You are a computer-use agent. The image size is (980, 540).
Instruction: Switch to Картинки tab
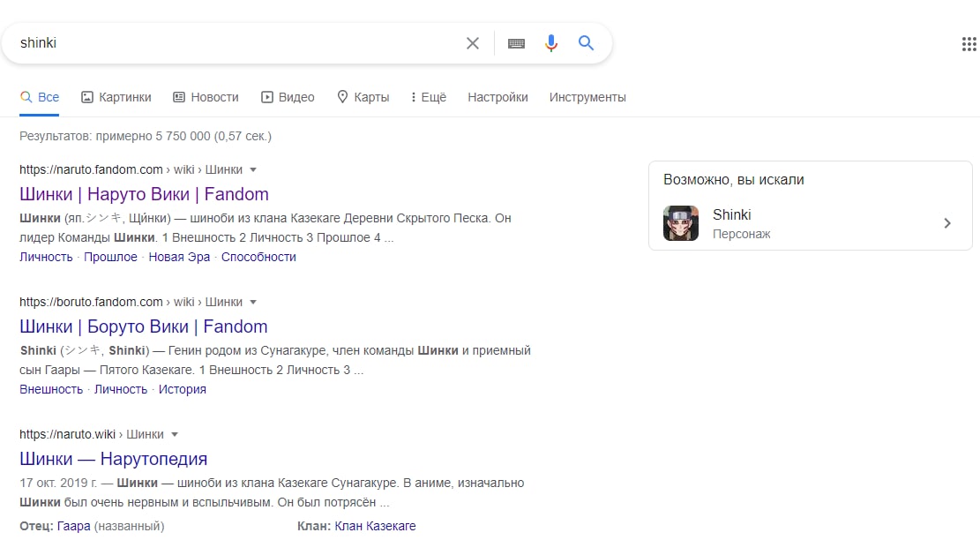tap(116, 97)
